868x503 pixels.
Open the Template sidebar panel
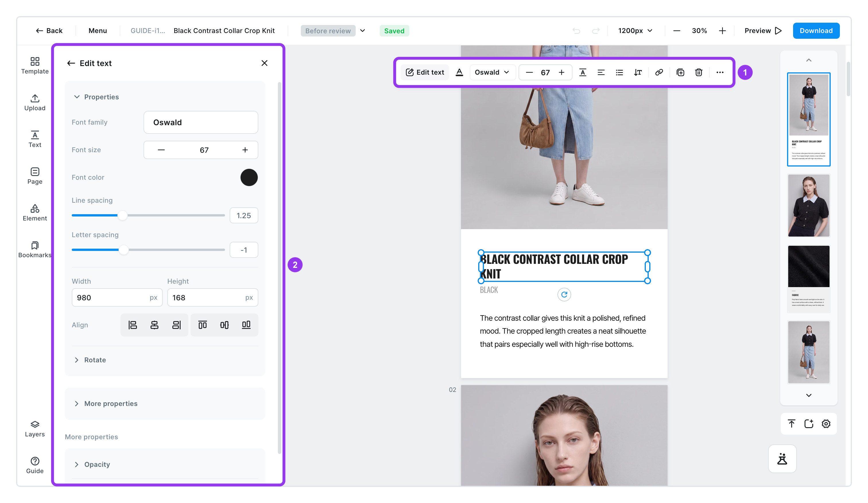(35, 65)
